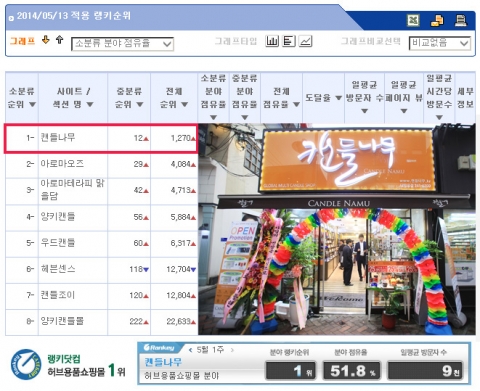The height and width of the screenshot is (391, 480).
Task: Select line chart graph type
Action: point(305,41)
